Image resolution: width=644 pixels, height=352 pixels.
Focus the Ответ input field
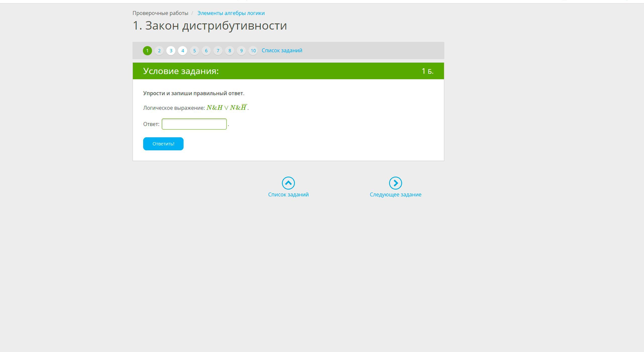tap(194, 124)
